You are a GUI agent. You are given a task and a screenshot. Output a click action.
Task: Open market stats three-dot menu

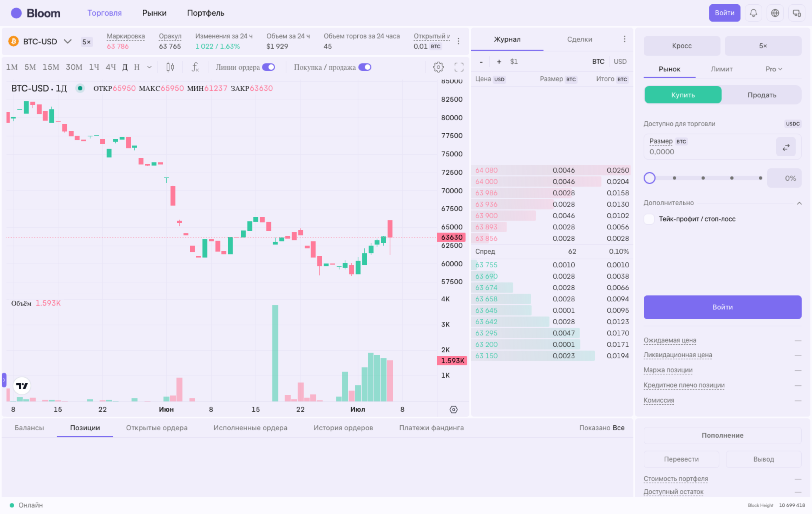pyautogui.click(x=458, y=41)
